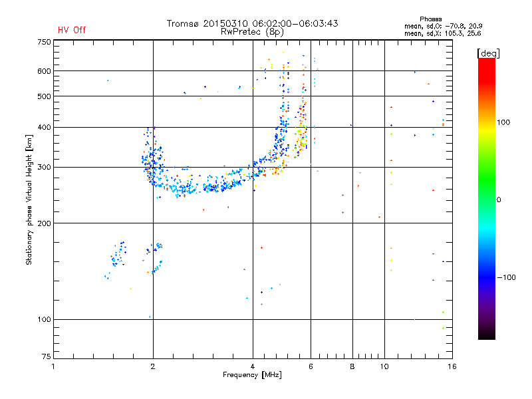Click the red 'HV Off' label
The image size is (532, 399).
pos(72,30)
